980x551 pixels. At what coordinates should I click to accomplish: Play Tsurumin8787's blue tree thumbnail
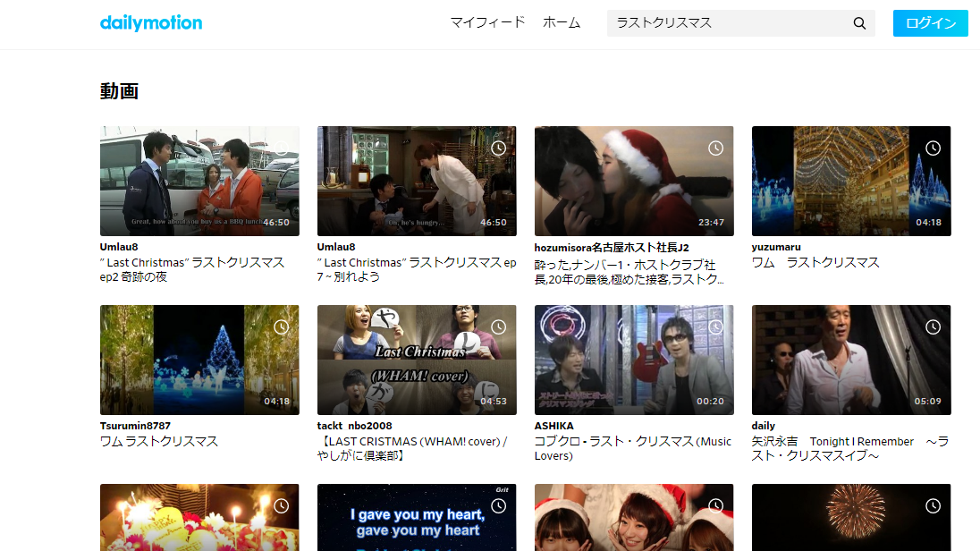[199, 360]
